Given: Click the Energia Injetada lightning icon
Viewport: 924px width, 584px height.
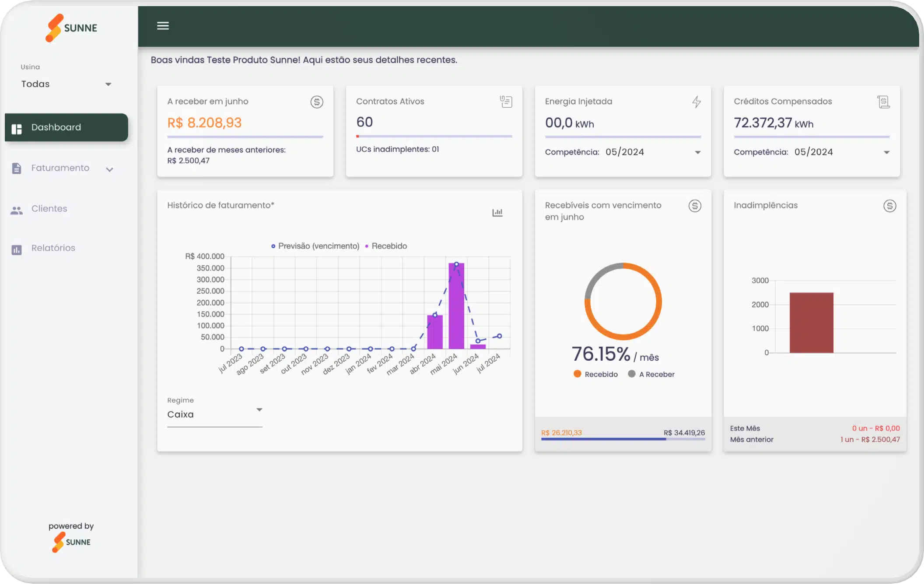Looking at the screenshot, I should tap(696, 102).
